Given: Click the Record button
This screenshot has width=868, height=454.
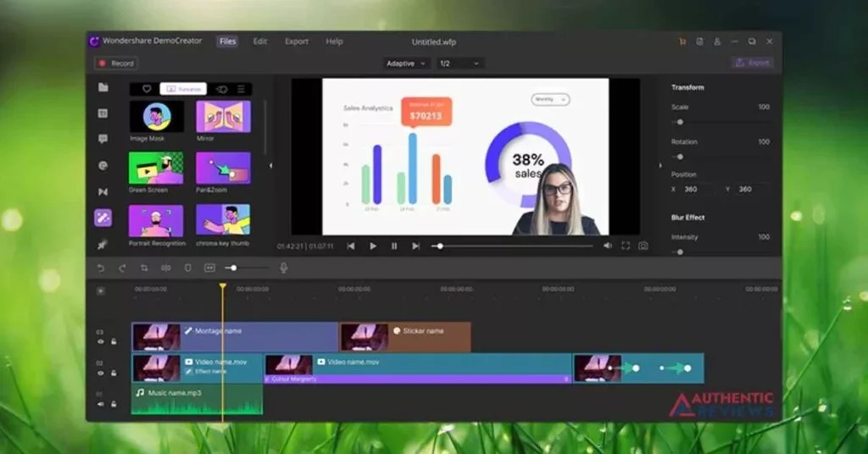Looking at the screenshot, I should click(x=116, y=64).
